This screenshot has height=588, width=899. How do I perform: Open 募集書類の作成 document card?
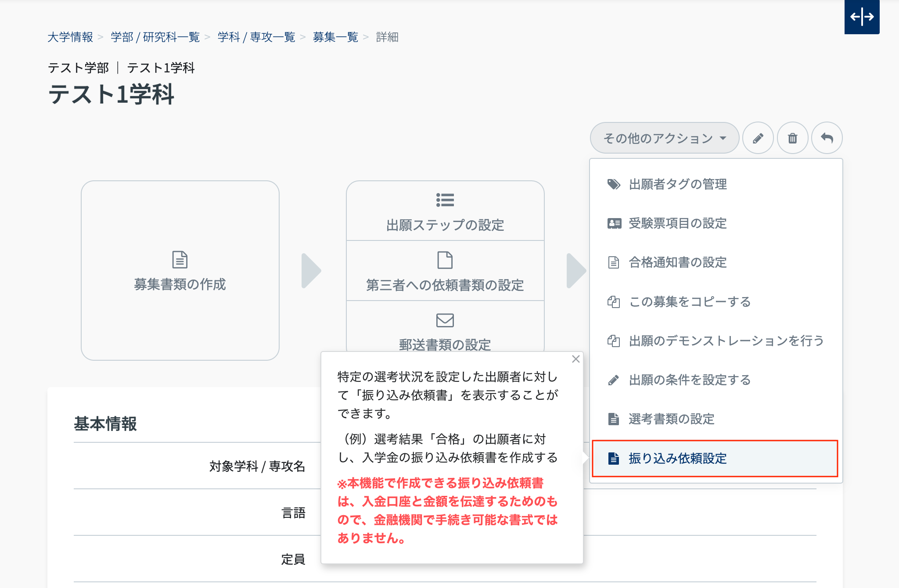(x=180, y=270)
